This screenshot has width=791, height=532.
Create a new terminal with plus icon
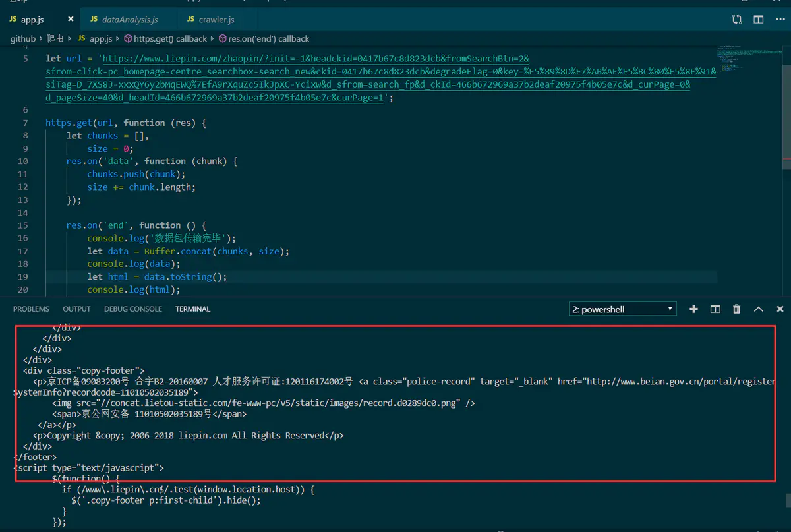pos(693,309)
